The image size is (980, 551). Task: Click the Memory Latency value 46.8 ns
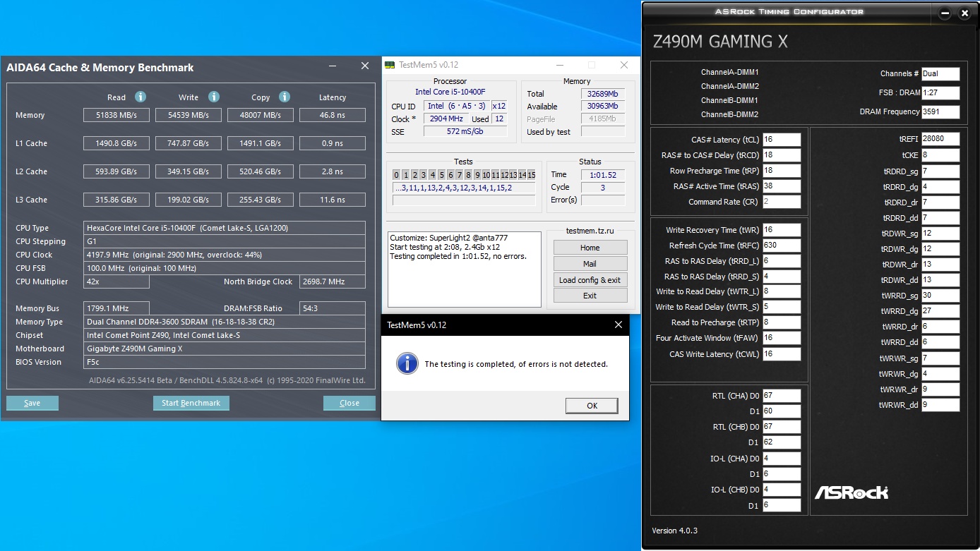[x=333, y=115]
